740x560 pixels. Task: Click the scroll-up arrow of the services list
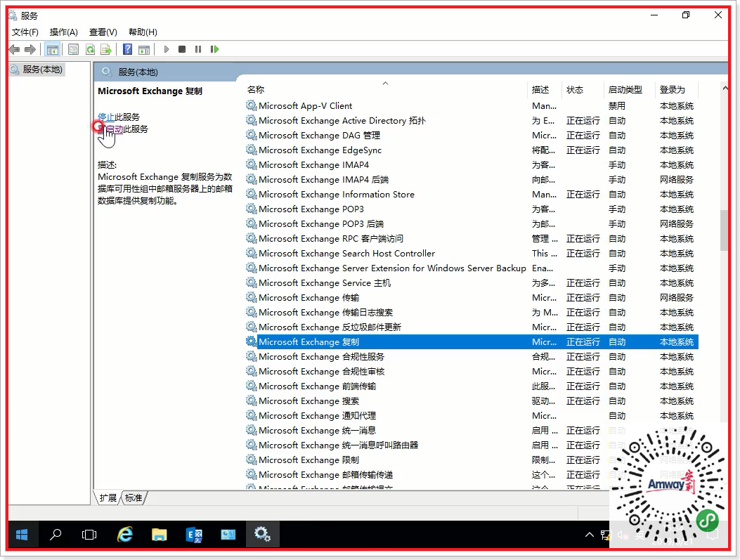725,89
